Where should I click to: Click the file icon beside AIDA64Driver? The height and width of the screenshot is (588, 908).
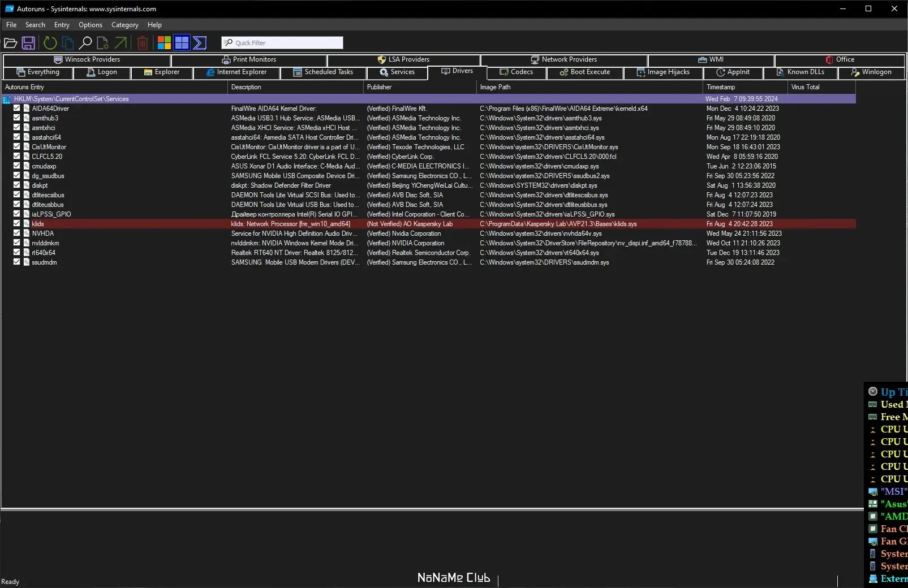pos(26,109)
